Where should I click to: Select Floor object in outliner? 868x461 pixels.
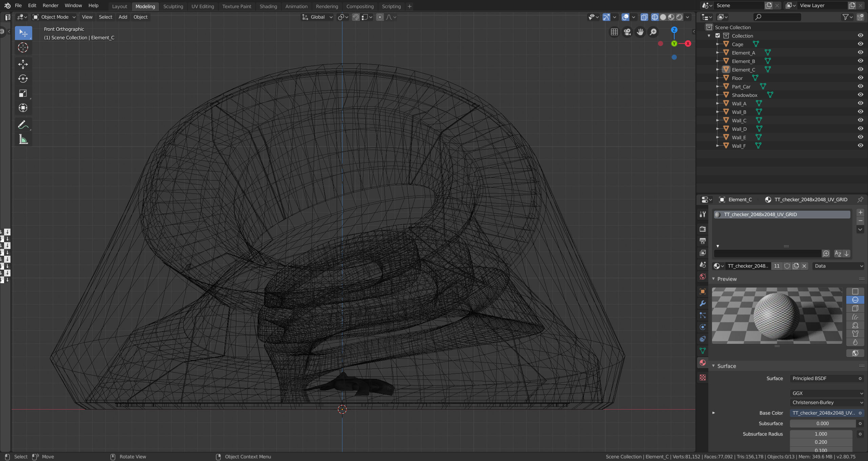coord(737,78)
